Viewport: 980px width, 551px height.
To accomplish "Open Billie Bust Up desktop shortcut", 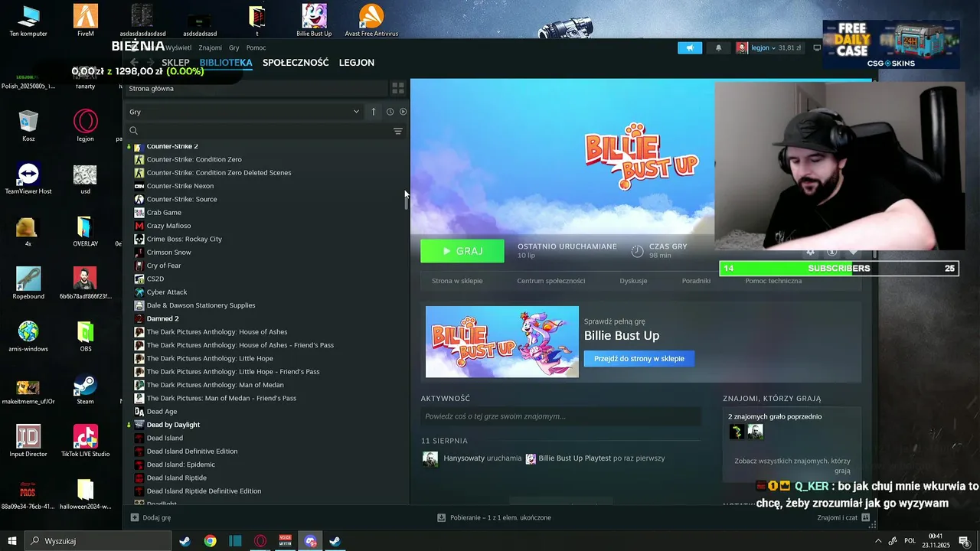I will (x=314, y=21).
